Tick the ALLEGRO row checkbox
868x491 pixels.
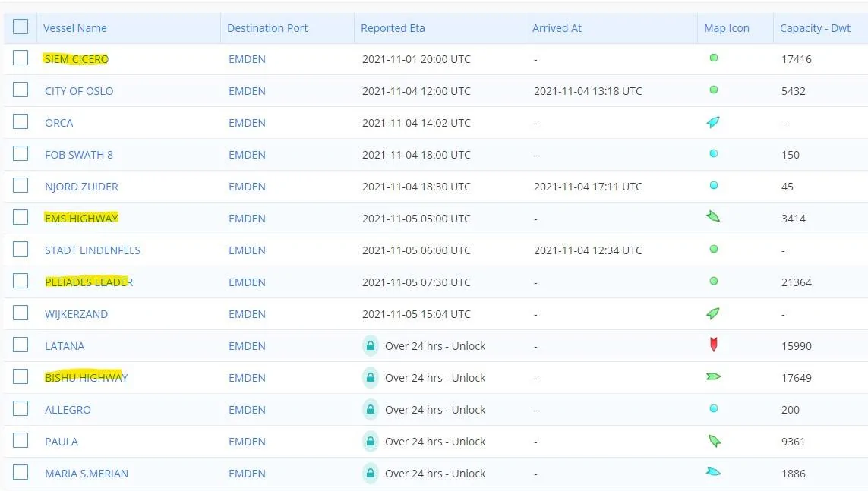click(x=21, y=408)
